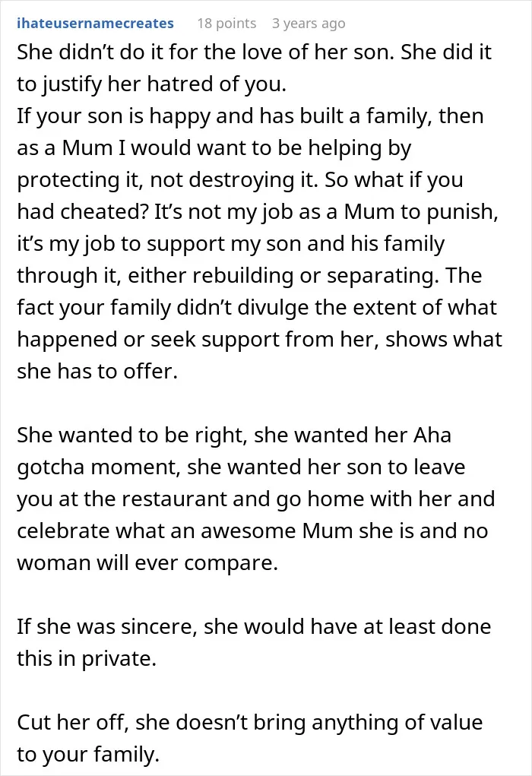Screen dimensions: 532x776
Task: Click the line starting 'She didn't do it'
Action: [x=254, y=52]
